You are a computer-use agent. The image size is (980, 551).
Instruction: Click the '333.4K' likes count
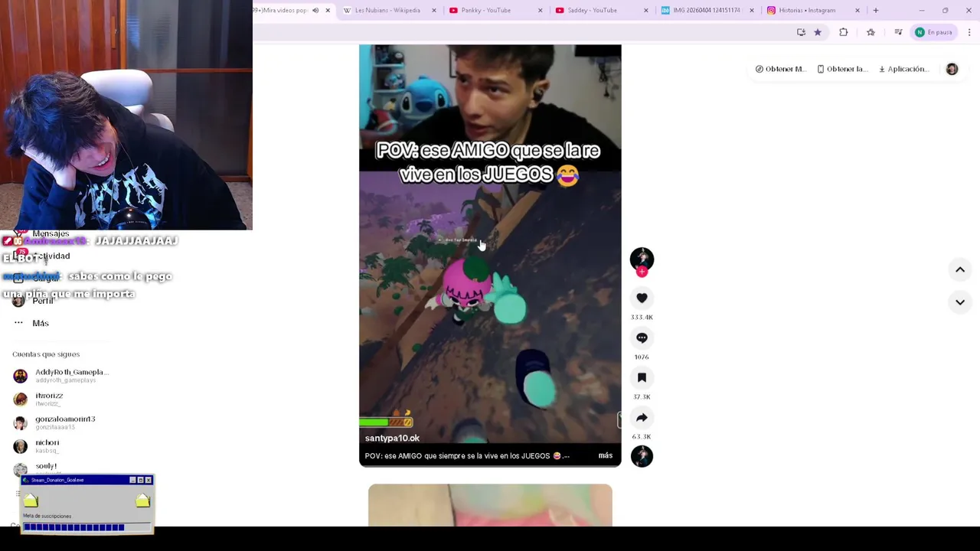[x=642, y=317]
